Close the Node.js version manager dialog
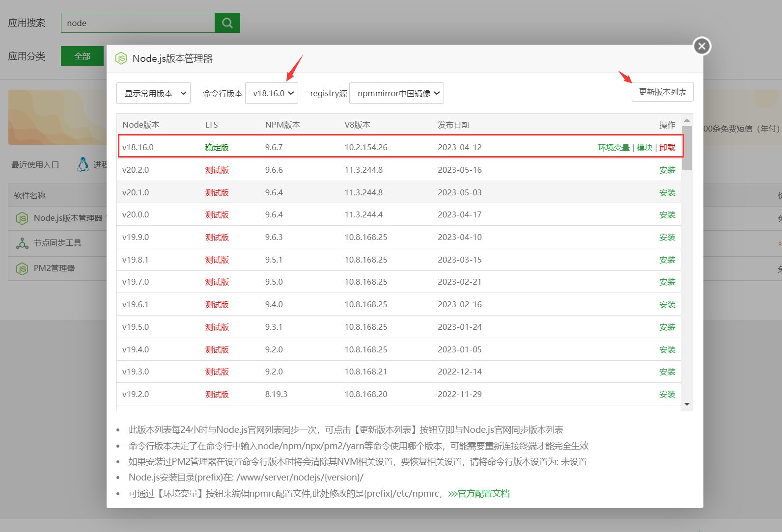Screen dimensions: 782x532 point(702,46)
